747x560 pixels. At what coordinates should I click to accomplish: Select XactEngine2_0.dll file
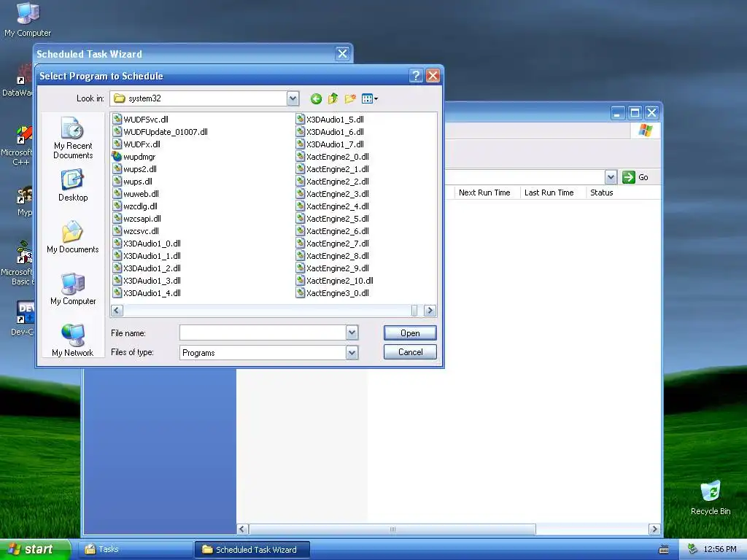[x=333, y=157]
